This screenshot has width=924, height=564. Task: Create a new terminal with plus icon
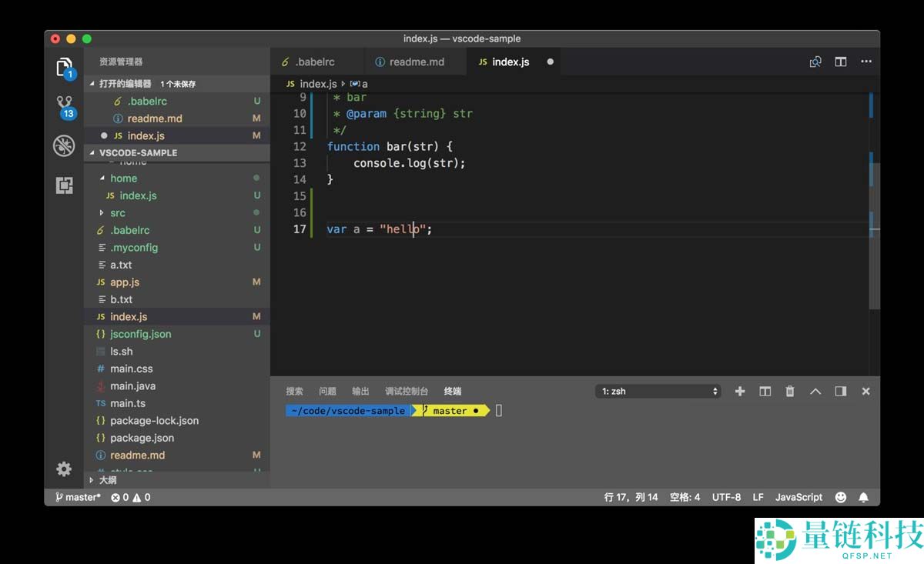[740, 391]
